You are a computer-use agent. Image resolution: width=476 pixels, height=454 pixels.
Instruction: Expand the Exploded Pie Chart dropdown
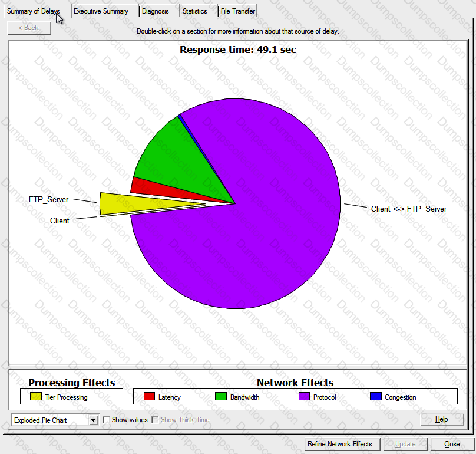pyautogui.click(x=93, y=420)
